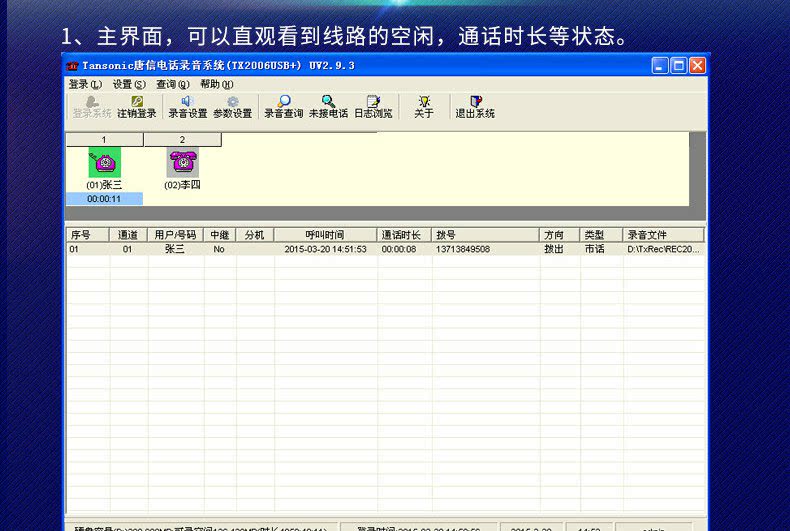Sort by 通话时长 column header

click(404, 235)
